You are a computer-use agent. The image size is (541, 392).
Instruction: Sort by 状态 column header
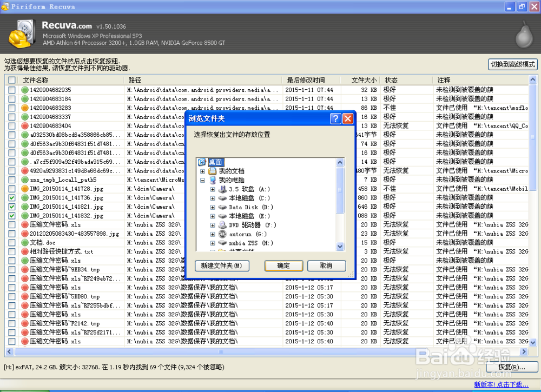[406, 80]
